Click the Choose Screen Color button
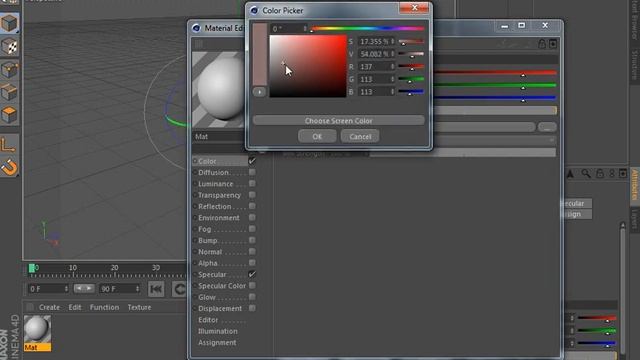Image resolution: width=640 pixels, height=360 pixels. (x=338, y=121)
